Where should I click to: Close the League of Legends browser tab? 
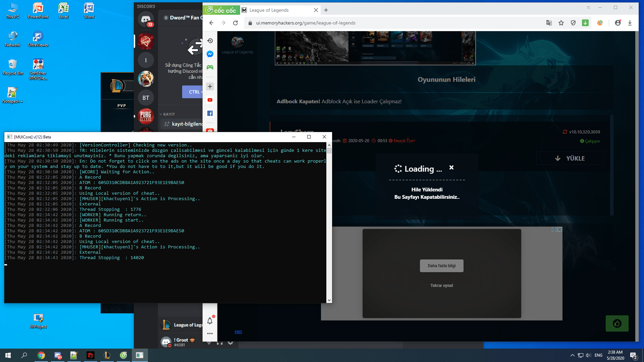tap(316, 10)
